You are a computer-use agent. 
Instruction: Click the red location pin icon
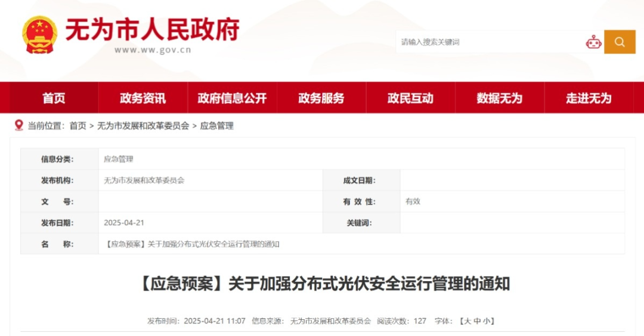(x=18, y=125)
